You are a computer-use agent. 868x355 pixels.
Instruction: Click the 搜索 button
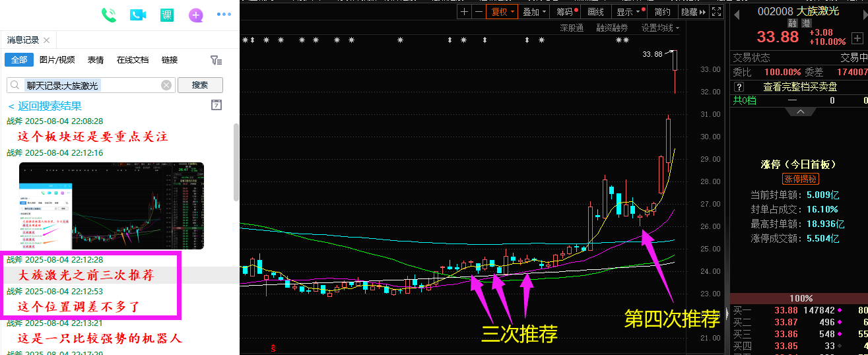pyautogui.click(x=200, y=85)
